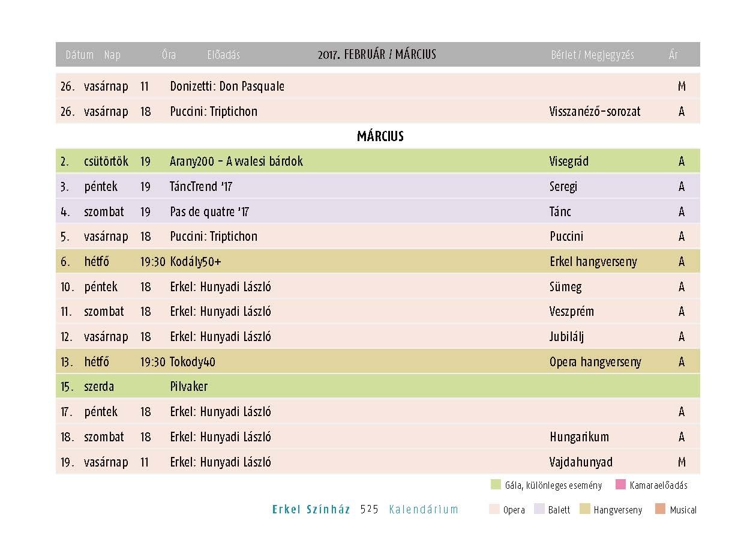Image resolution: width=756 pixels, height=544 pixels.
Task: Click the page number "525"
Action: click(x=370, y=510)
